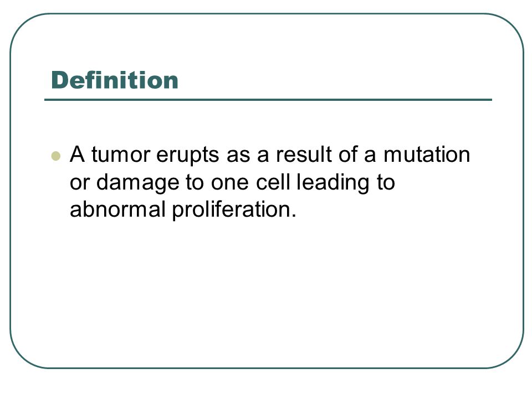This screenshot has width=532, height=399.
Task: Click the final word "to" on second line
Action: point(386,183)
